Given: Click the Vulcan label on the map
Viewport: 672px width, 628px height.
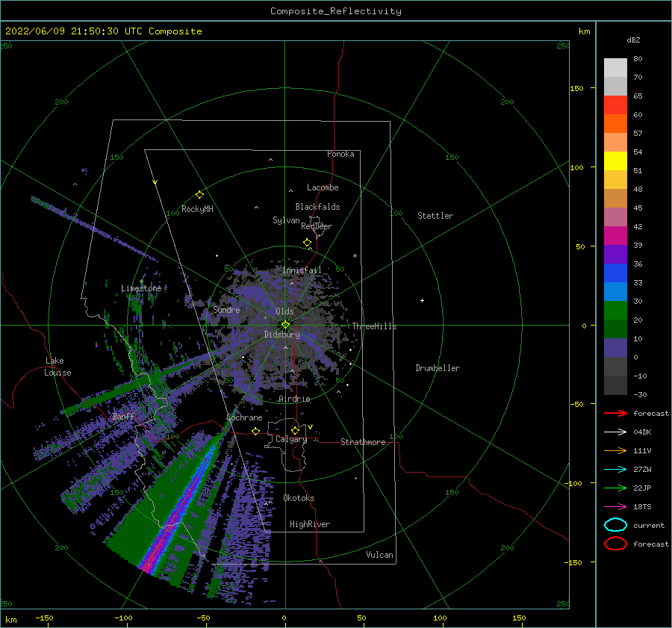Looking at the screenshot, I should tap(380, 555).
